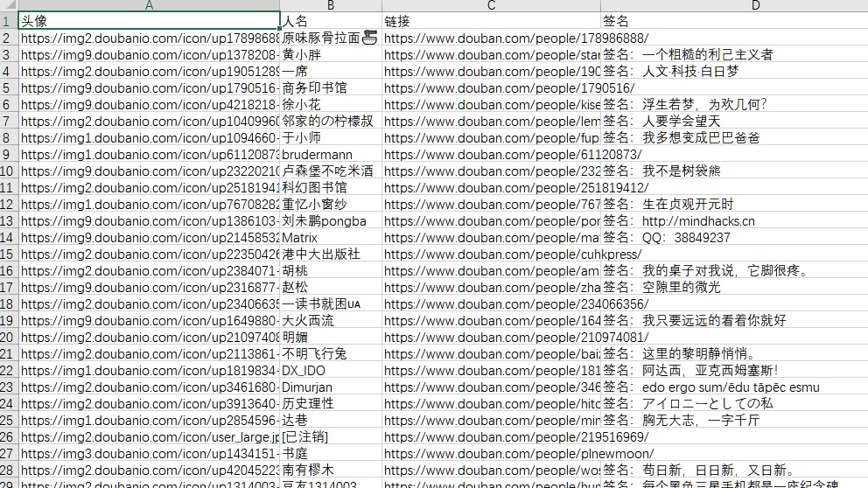Viewport: 868px width, 488px height.
Task: Select signature cell 生在贞观开元时
Action: tap(734, 204)
